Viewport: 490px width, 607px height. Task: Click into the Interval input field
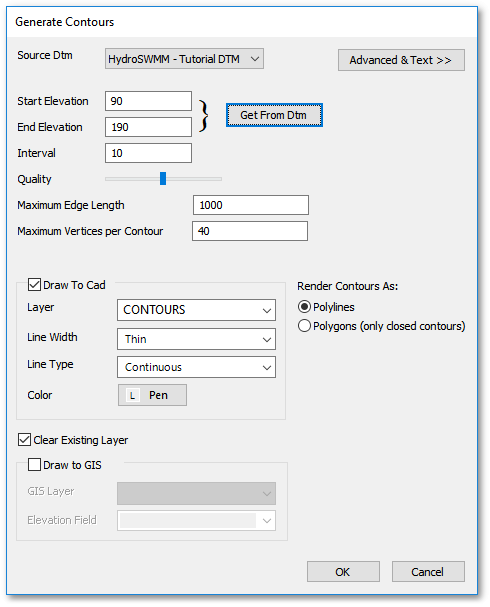148,153
